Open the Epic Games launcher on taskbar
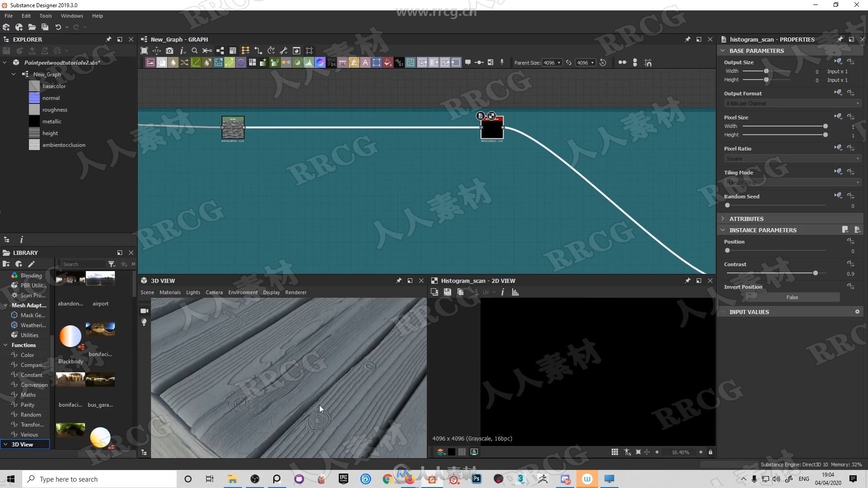 point(344,479)
